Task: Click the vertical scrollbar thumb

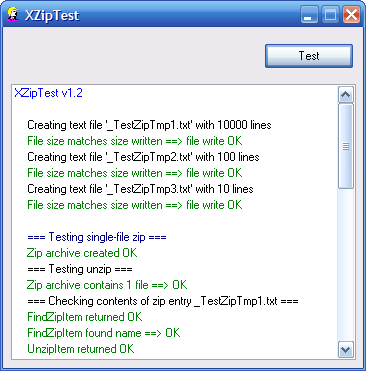Action: (346, 146)
